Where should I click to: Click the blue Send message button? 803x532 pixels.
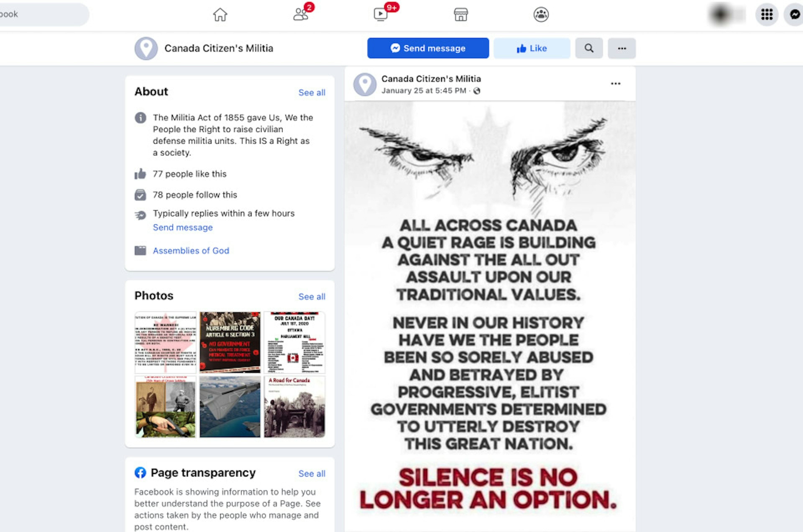click(x=428, y=48)
